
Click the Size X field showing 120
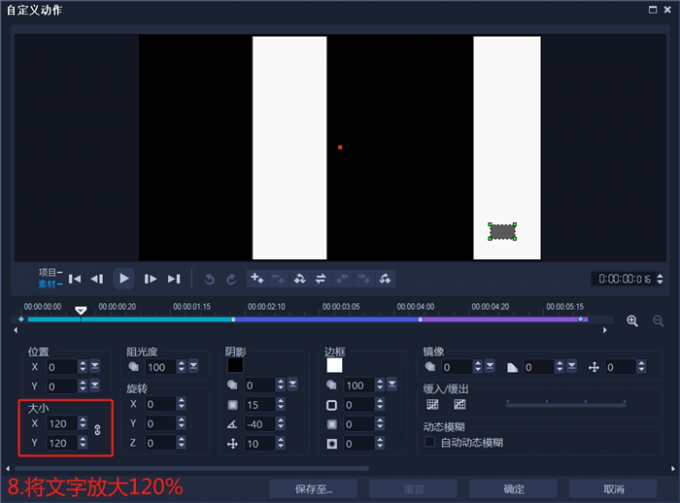tap(62, 423)
